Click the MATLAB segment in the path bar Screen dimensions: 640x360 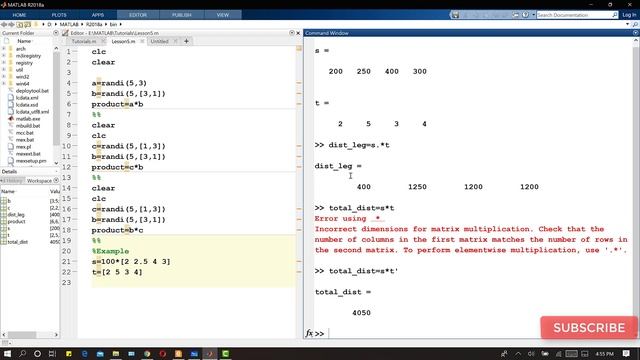pos(69,24)
